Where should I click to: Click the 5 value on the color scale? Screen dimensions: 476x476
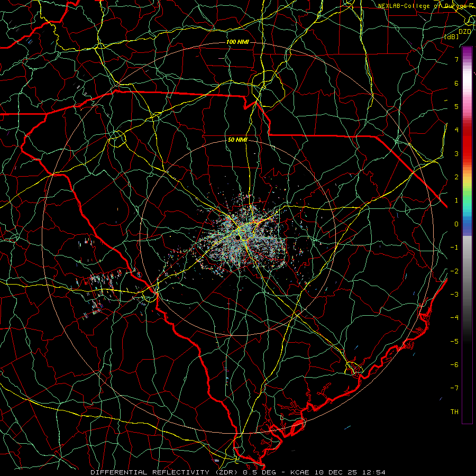click(456, 106)
